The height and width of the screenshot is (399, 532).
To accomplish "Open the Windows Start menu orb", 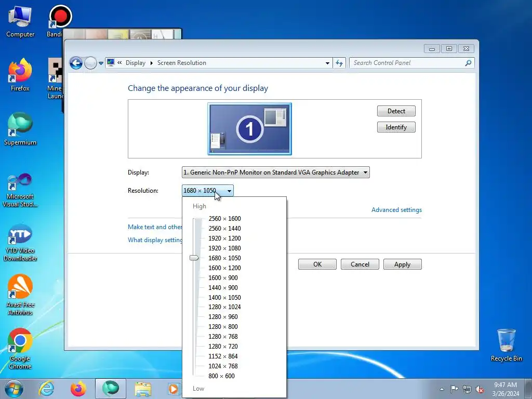I will click(14, 389).
